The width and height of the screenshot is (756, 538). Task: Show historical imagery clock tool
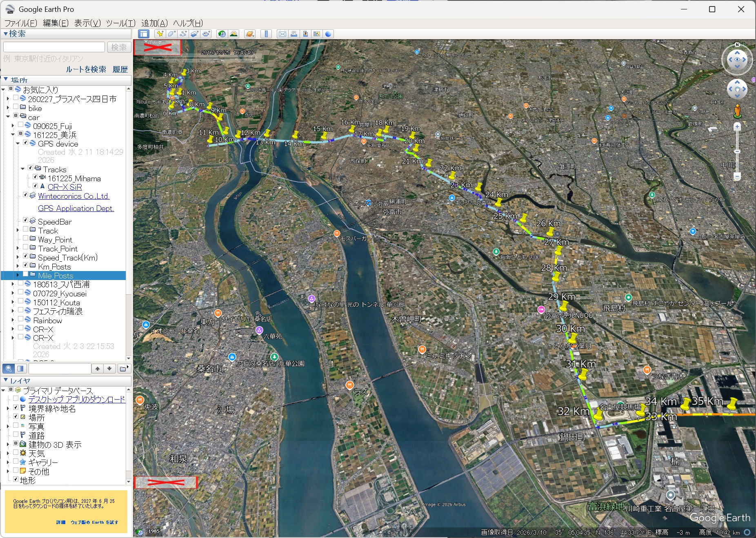(x=222, y=34)
